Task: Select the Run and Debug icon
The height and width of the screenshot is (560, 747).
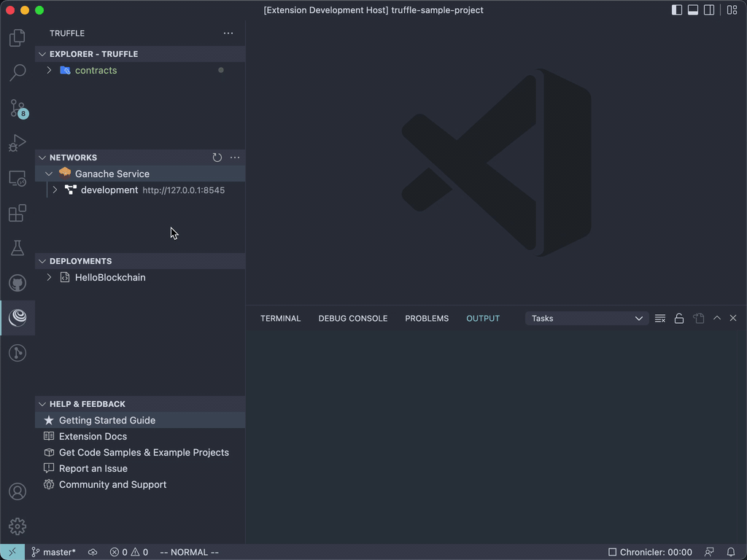Action: [x=18, y=143]
